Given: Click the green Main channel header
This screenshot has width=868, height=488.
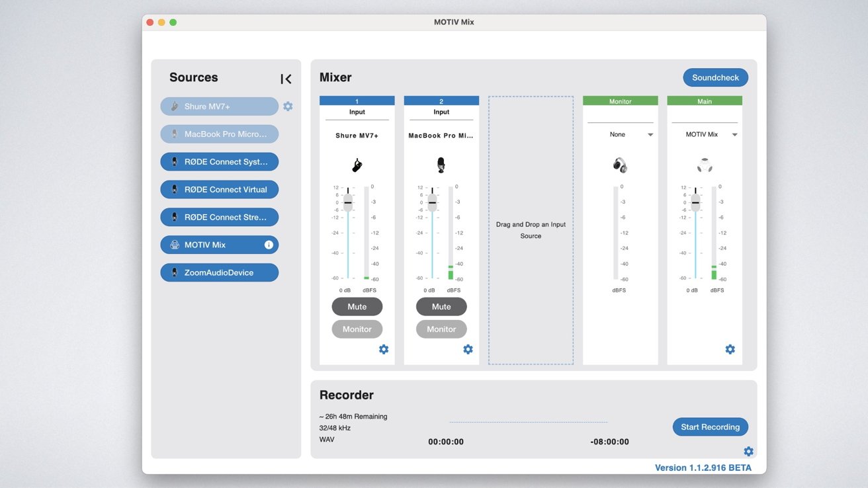Looking at the screenshot, I should point(705,101).
